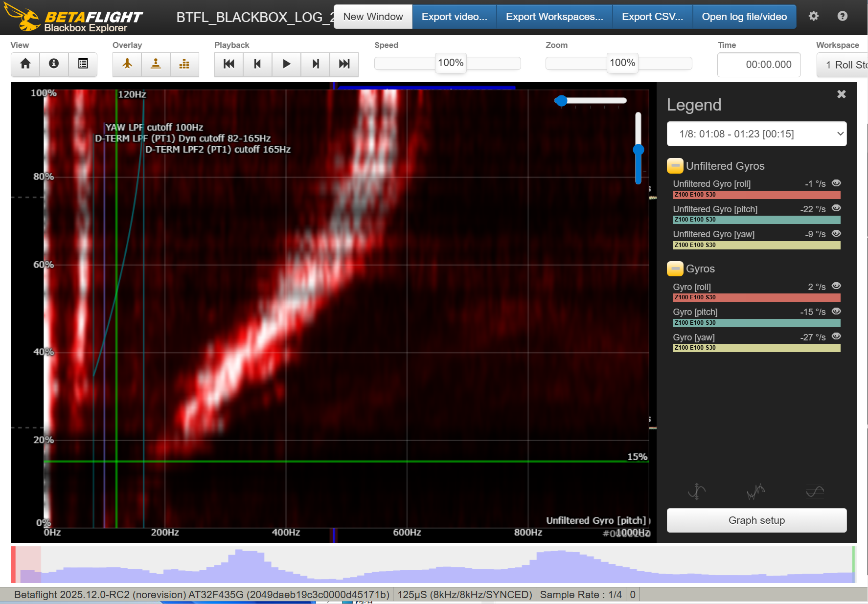
Task: Click the Graph setup button
Action: click(756, 520)
